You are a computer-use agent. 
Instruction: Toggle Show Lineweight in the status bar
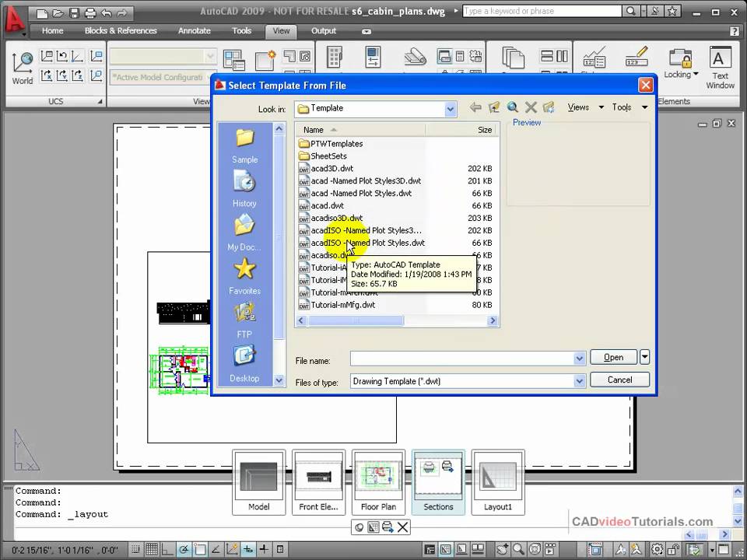(264, 550)
